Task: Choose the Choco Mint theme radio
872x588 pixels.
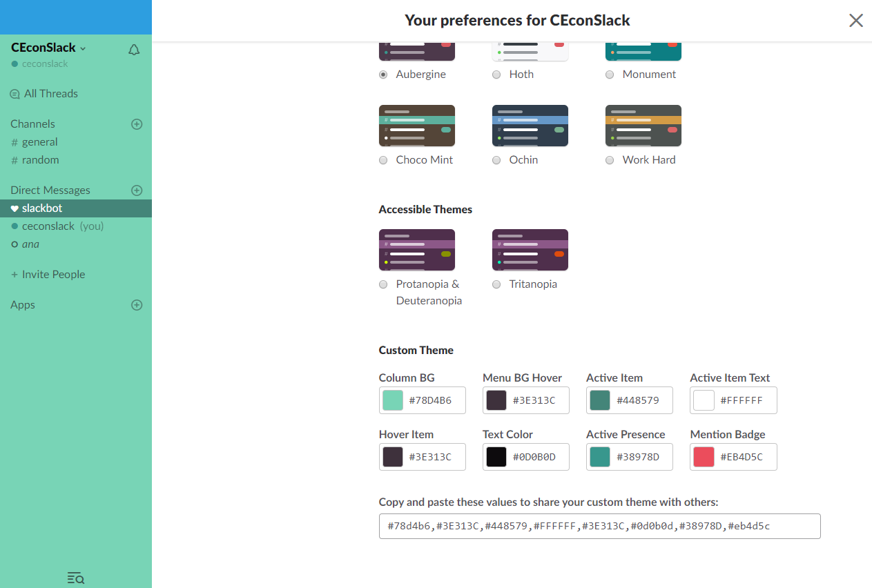Action: (x=383, y=160)
